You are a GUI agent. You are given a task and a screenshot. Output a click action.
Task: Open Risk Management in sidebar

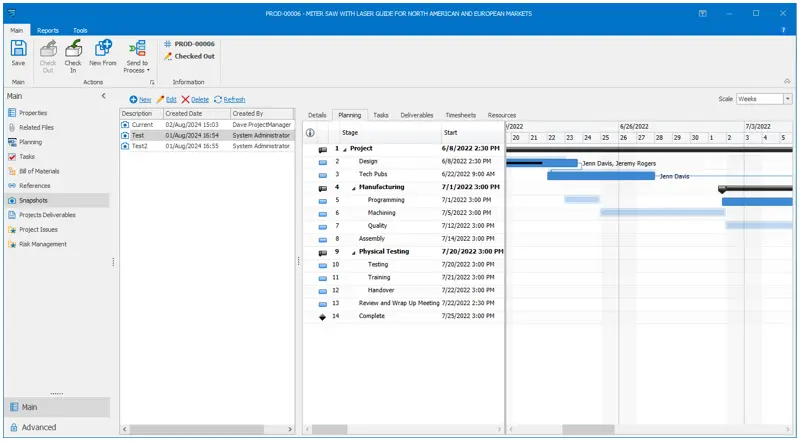coord(43,244)
